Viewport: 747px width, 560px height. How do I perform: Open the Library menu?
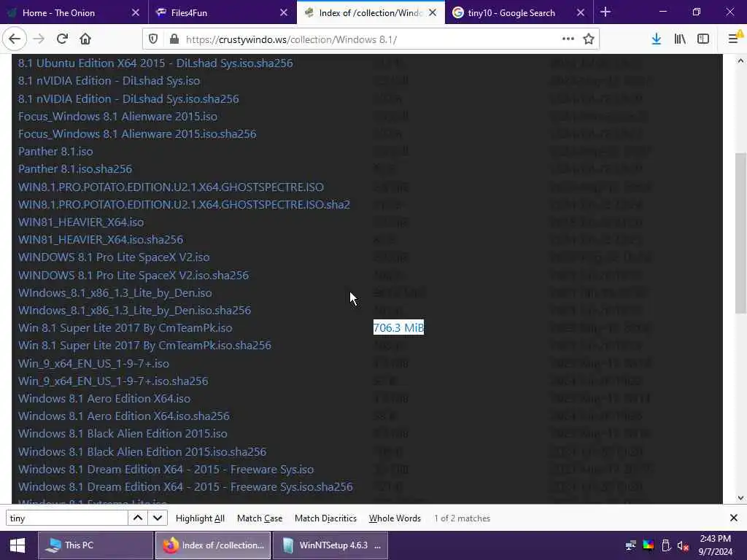(680, 39)
